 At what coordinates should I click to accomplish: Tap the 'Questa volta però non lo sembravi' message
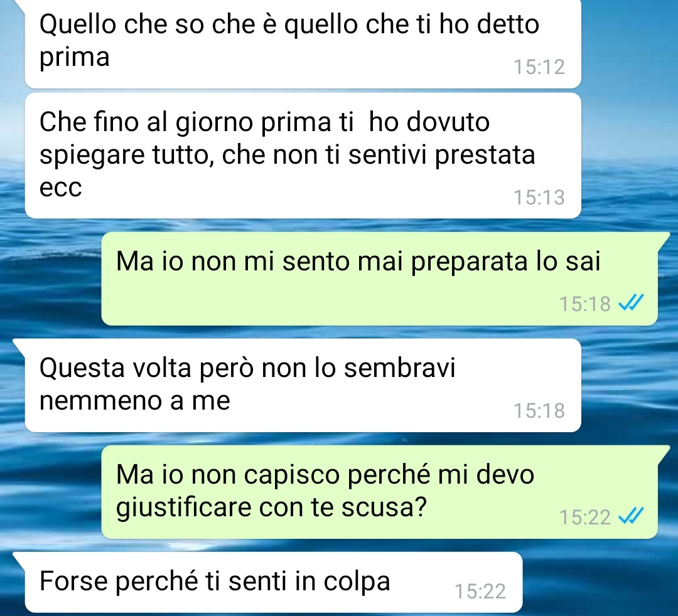[303, 385]
